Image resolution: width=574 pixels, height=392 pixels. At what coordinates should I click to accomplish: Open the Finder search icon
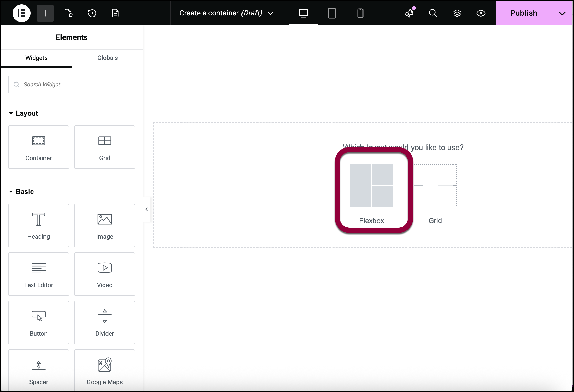point(433,13)
